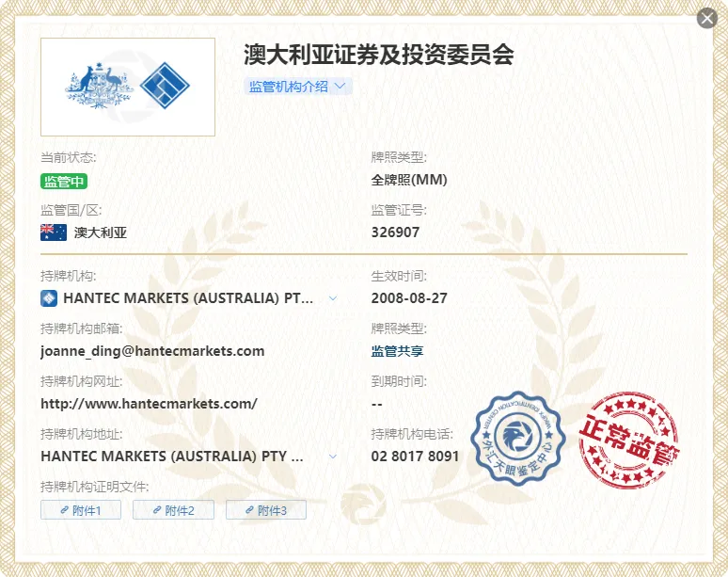Open attachment 附件1
This screenshot has height=577, width=728.
click(x=81, y=510)
